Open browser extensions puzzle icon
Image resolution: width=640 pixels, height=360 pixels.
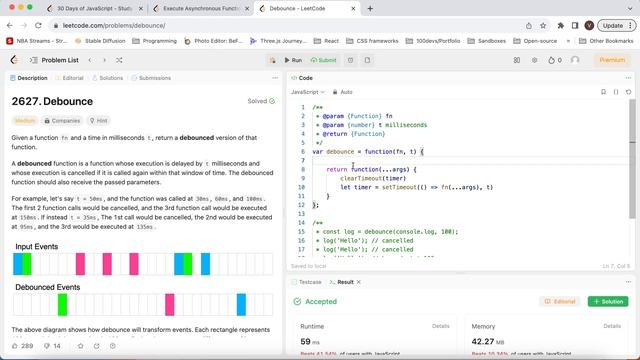click(x=560, y=25)
